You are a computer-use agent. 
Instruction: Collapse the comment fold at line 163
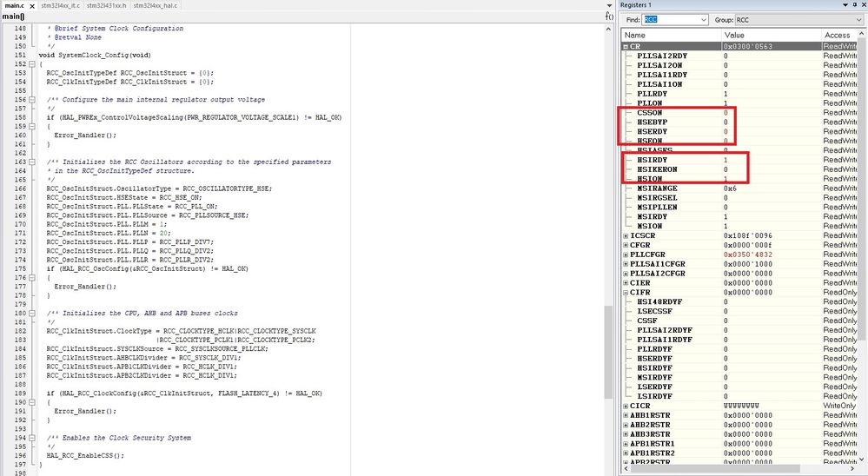coord(33,162)
